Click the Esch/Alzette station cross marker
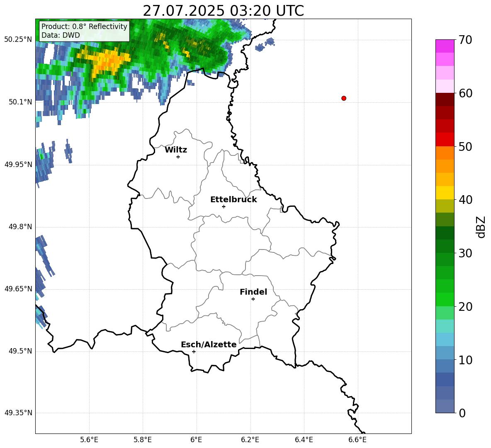Image resolution: width=491 pixels, height=448 pixels. click(194, 351)
